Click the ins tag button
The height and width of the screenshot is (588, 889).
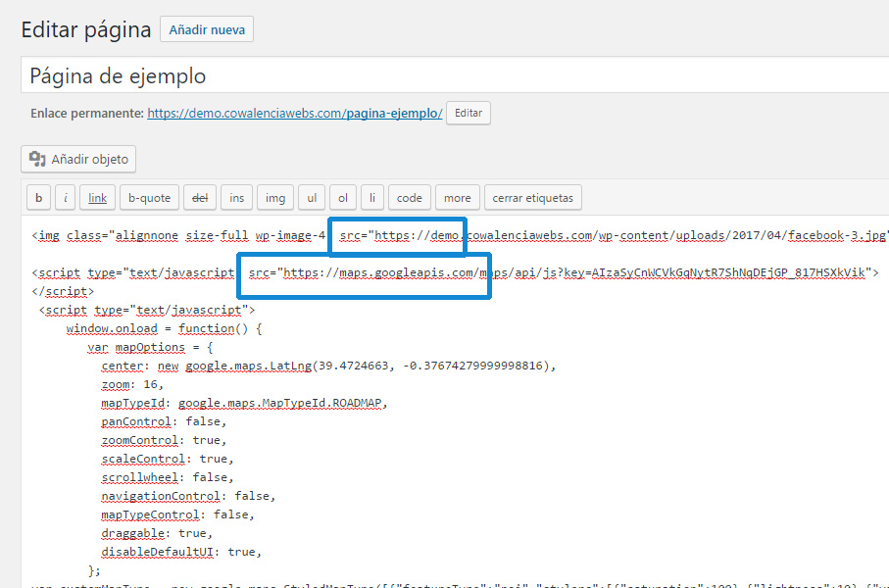pyautogui.click(x=237, y=198)
